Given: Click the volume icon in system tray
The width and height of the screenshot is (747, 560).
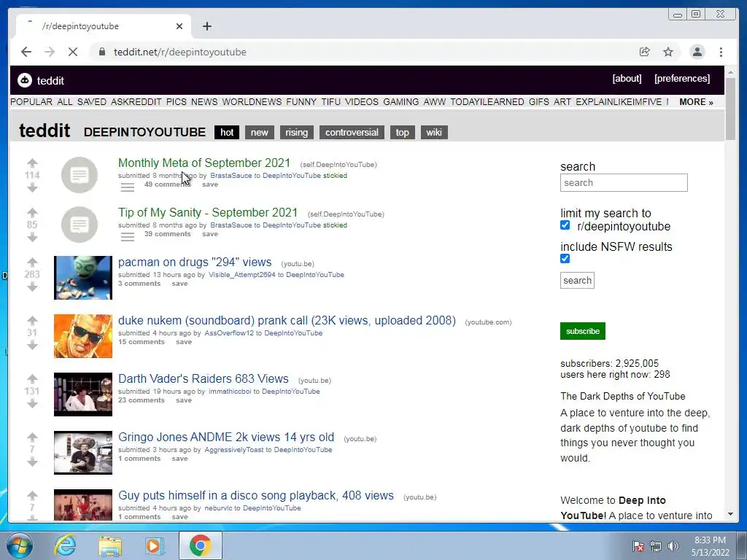Looking at the screenshot, I should (x=673, y=546).
